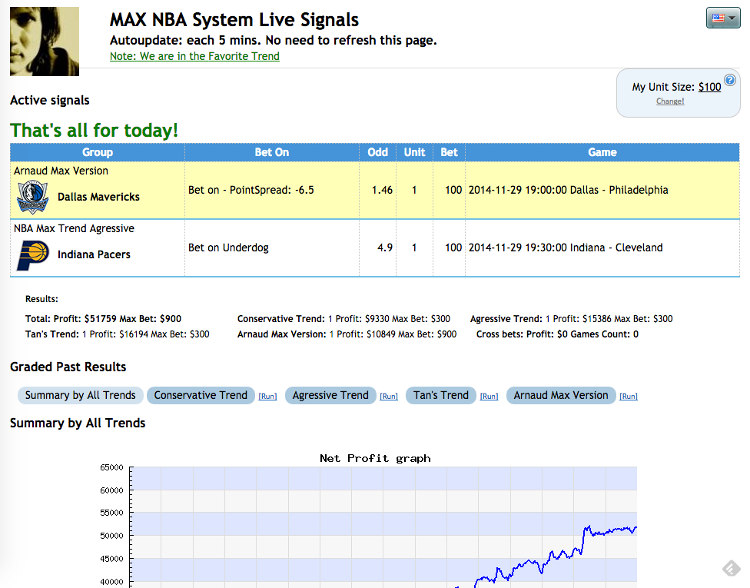
Task: Select the Agressive Trend tab
Action: tap(331, 395)
